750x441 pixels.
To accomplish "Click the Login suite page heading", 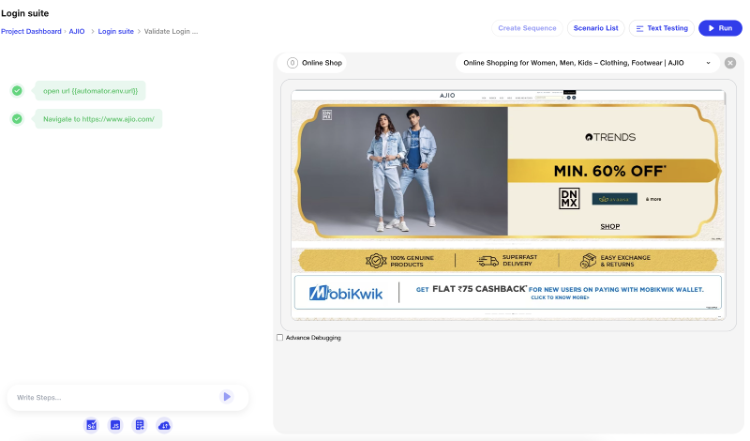I will coord(25,13).
